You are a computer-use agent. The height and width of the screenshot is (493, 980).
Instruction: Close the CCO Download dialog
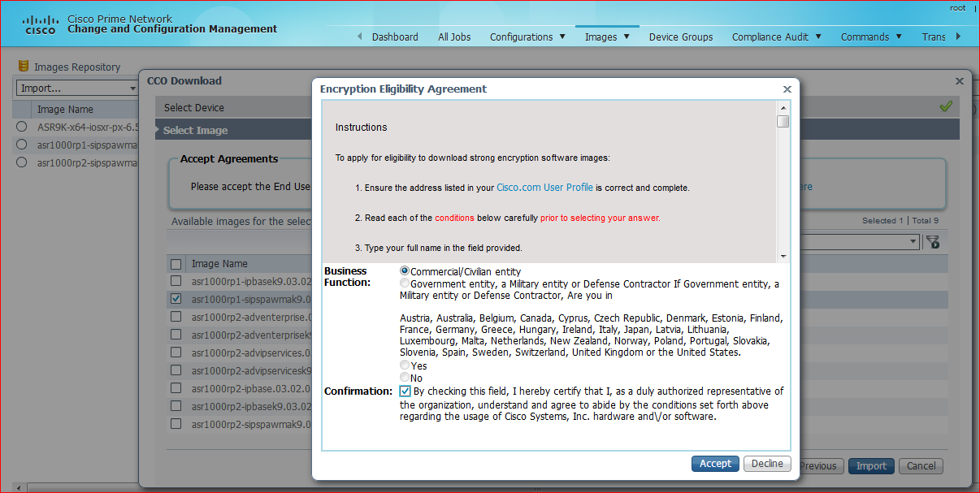[960, 81]
